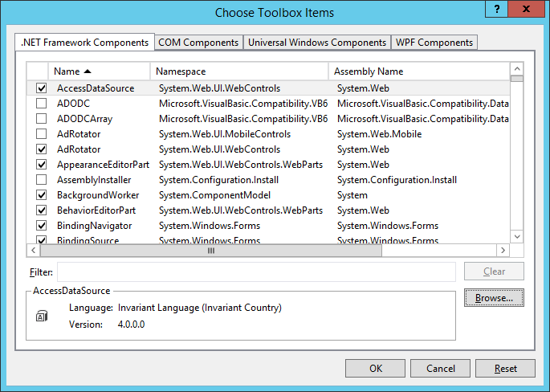This screenshot has height=392, width=550.
Task: Open the Universal Windows Components tab
Action: tap(317, 43)
